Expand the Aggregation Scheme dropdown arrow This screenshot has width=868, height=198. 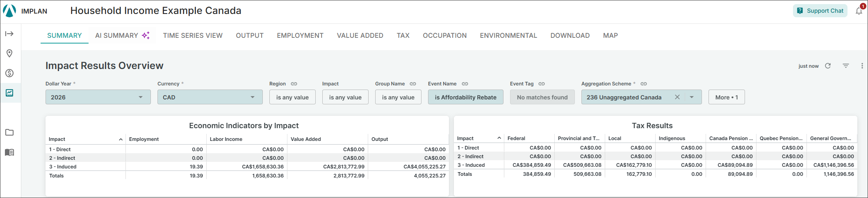[692, 97]
